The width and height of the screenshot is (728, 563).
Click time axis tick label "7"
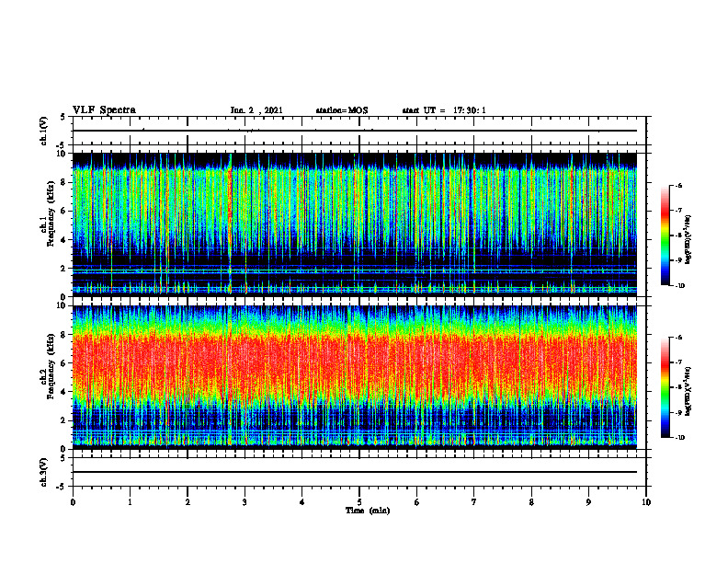(474, 502)
